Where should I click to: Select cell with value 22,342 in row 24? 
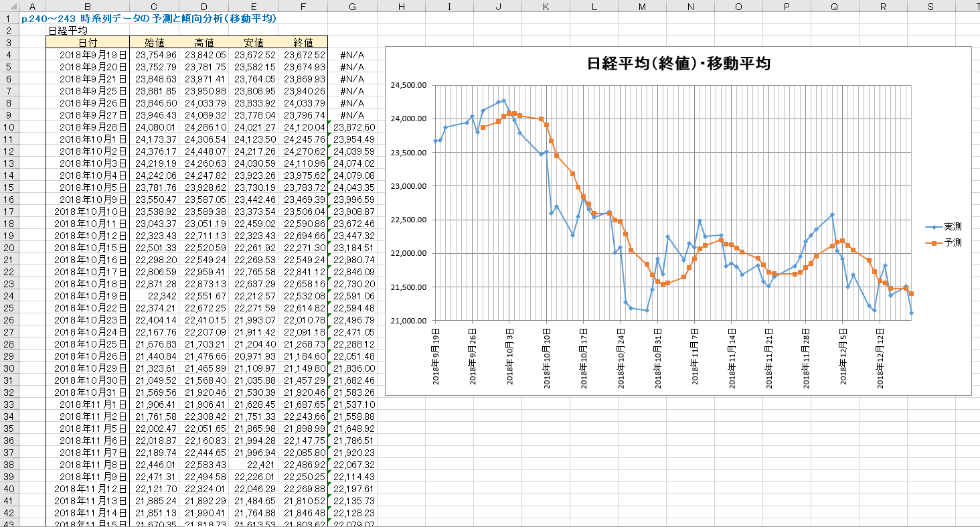[x=154, y=295]
